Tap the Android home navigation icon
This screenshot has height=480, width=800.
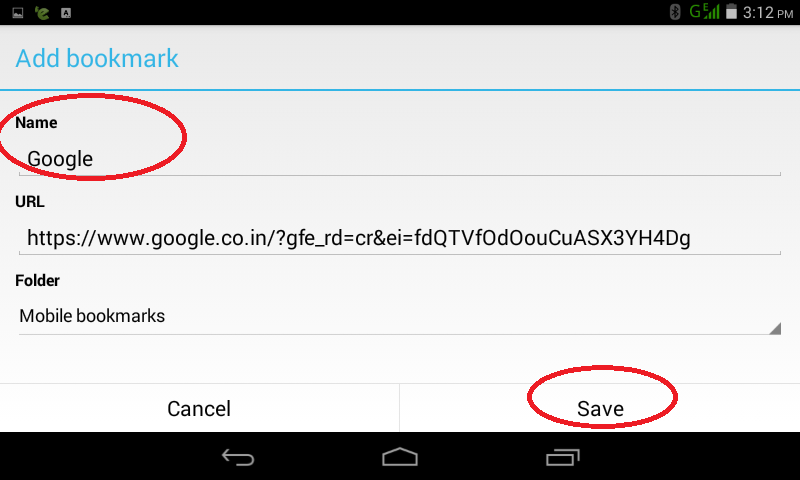[400, 457]
